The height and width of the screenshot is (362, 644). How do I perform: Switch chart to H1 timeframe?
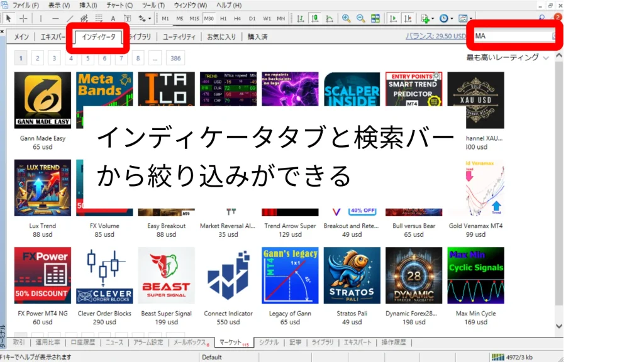pos(223,18)
